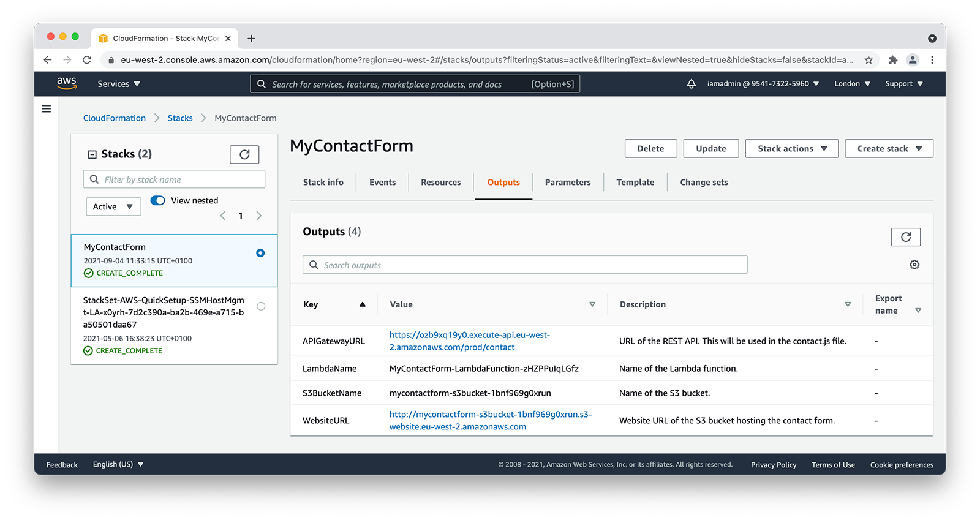Click the Delete stack button

tap(650, 148)
